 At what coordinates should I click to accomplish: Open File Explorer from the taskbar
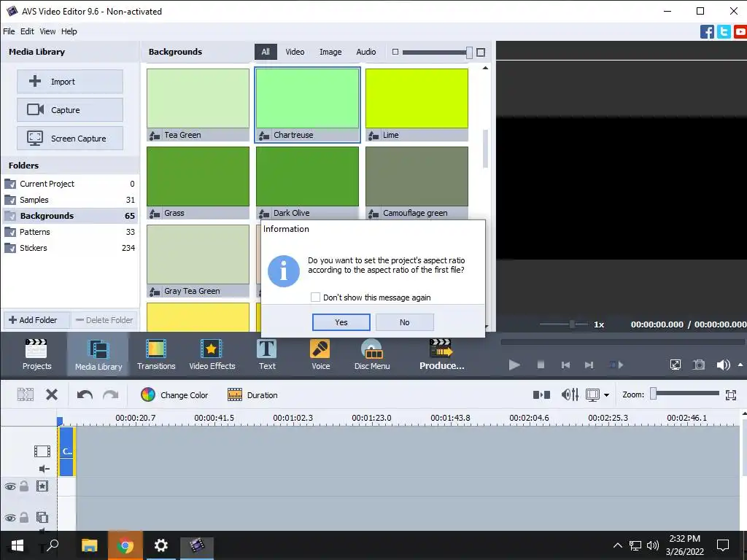click(x=89, y=545)
